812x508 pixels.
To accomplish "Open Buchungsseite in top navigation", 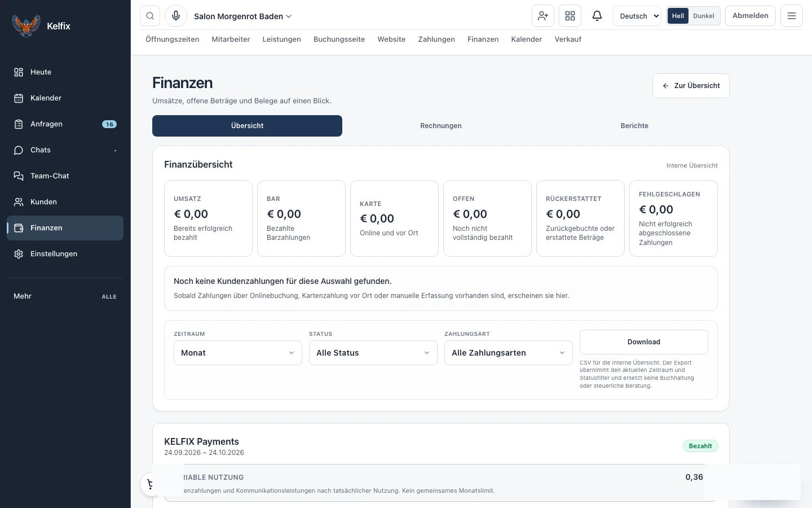I will 339,40.
